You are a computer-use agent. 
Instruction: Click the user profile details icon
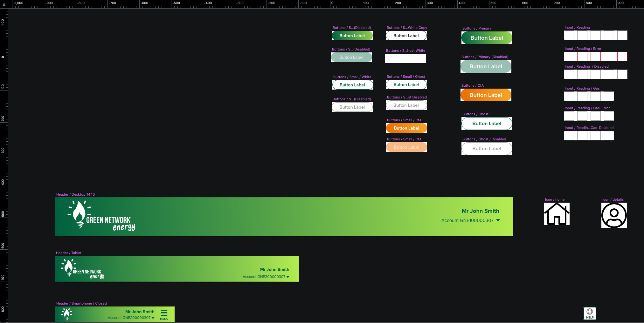[614, 215]
